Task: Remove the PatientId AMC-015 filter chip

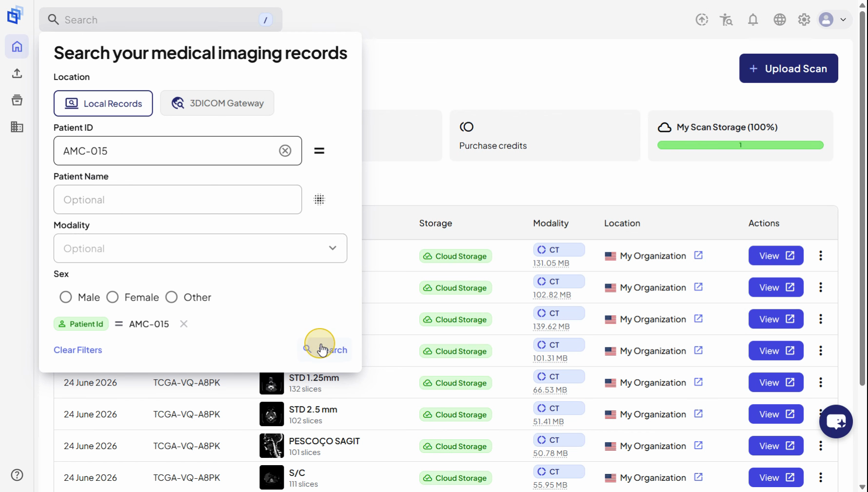Action: 184,324
